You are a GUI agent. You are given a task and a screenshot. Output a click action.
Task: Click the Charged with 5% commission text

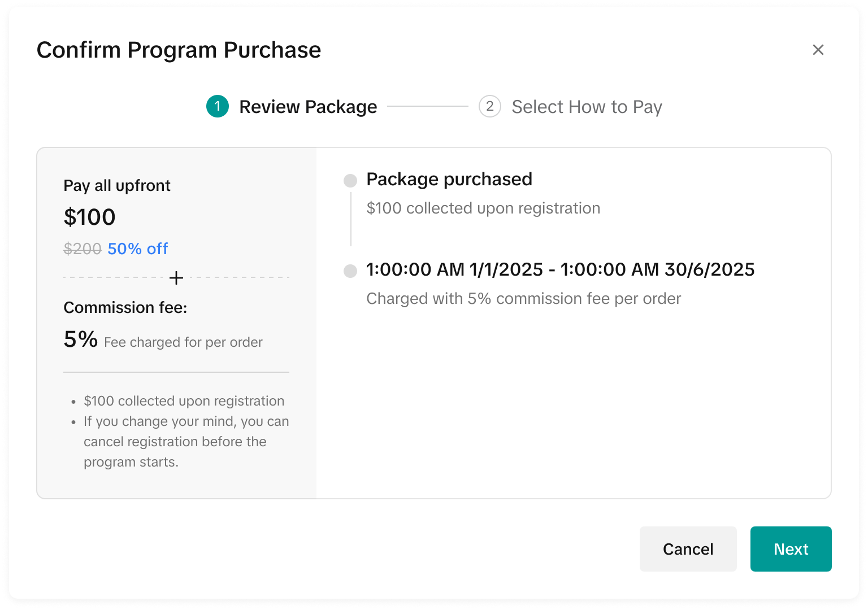(523, 298)
